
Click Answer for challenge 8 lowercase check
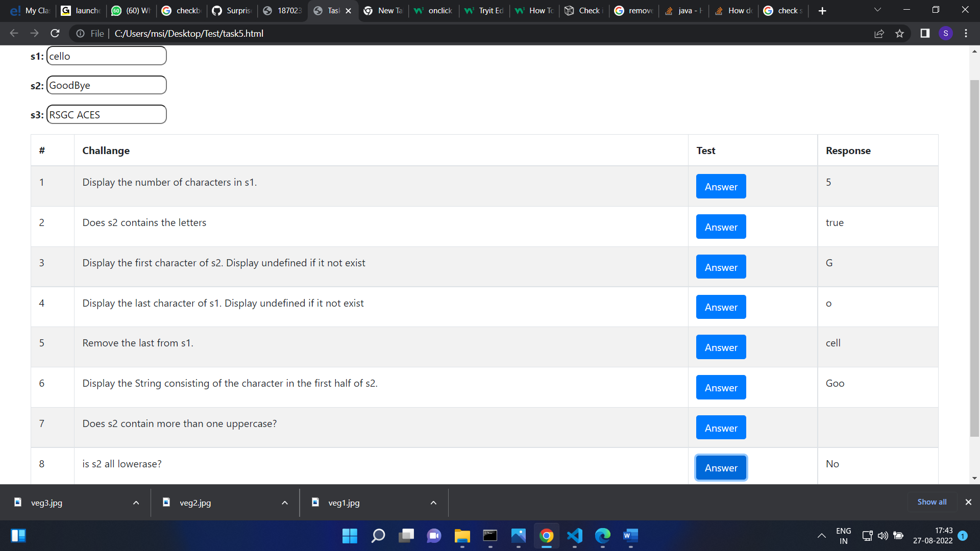tap(721, 468)
